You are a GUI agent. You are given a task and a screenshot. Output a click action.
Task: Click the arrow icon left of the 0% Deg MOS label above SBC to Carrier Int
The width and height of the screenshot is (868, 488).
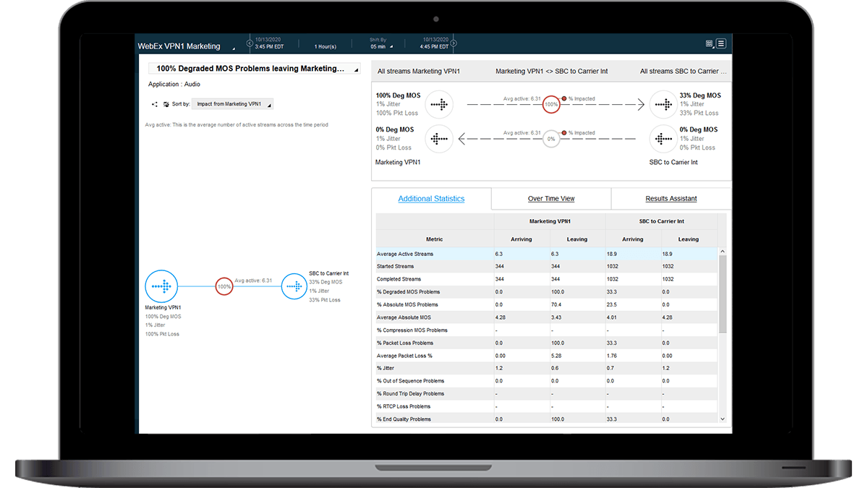tap(663, 139)
